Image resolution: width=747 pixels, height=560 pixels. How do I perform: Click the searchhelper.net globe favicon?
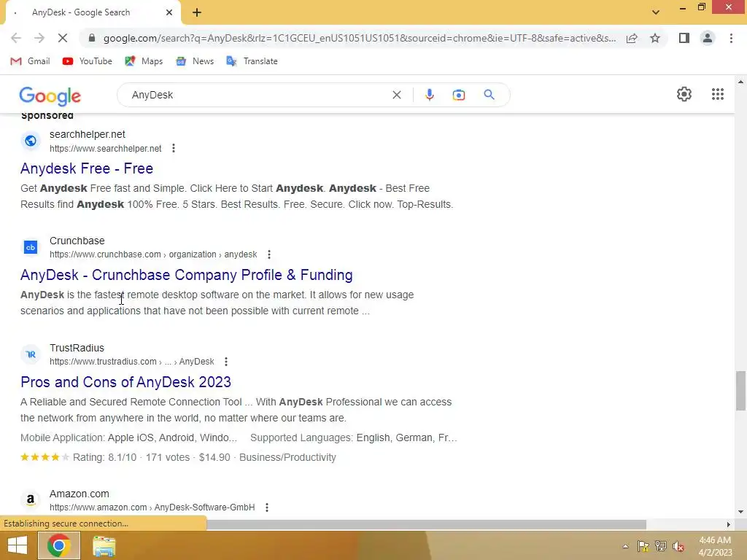31,141
